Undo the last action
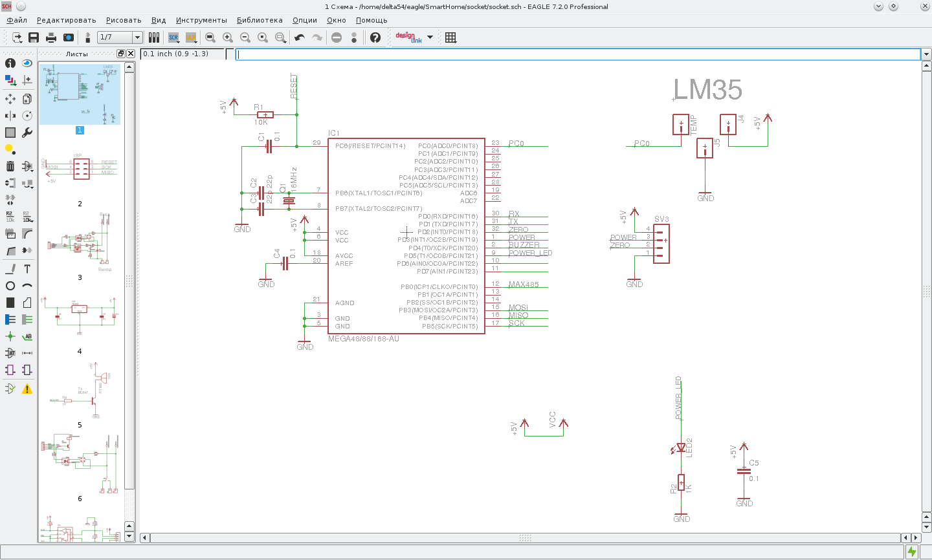 point(300,38)
